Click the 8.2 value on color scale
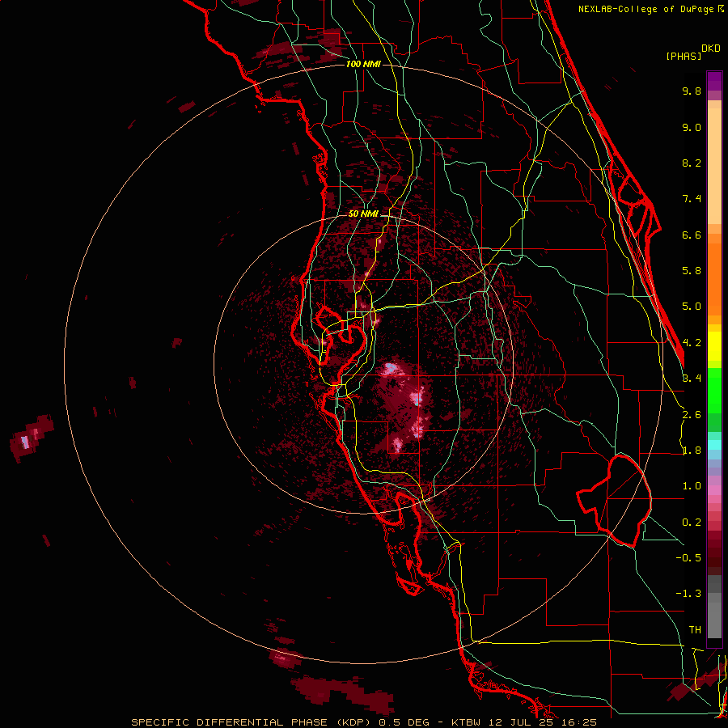Screen dimensions: 728x728 [692, 163]
